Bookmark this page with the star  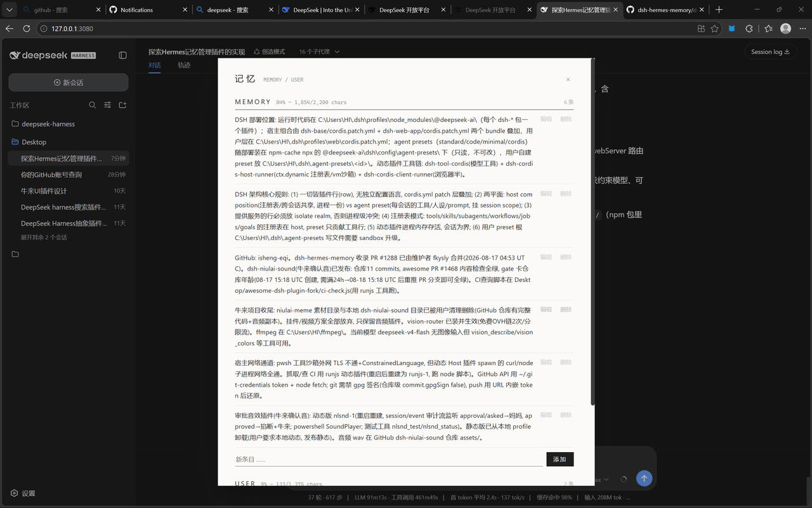pyautogui.click(x=715, y=29)
